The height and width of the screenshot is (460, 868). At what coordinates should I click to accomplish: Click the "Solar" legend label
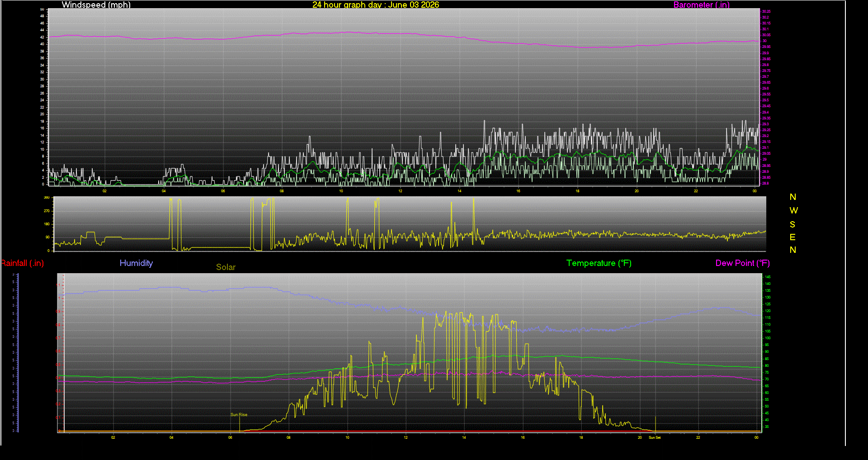point(226,267)
